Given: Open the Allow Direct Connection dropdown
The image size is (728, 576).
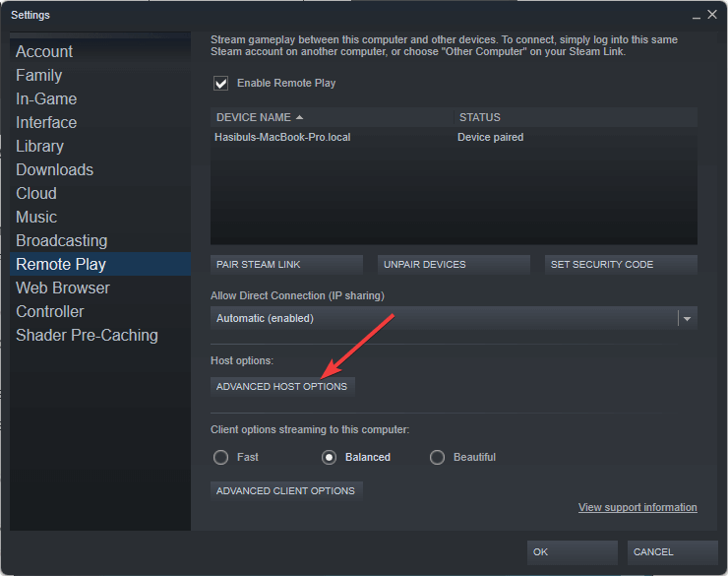Looking at the screenshot, I should click(454, 319).
